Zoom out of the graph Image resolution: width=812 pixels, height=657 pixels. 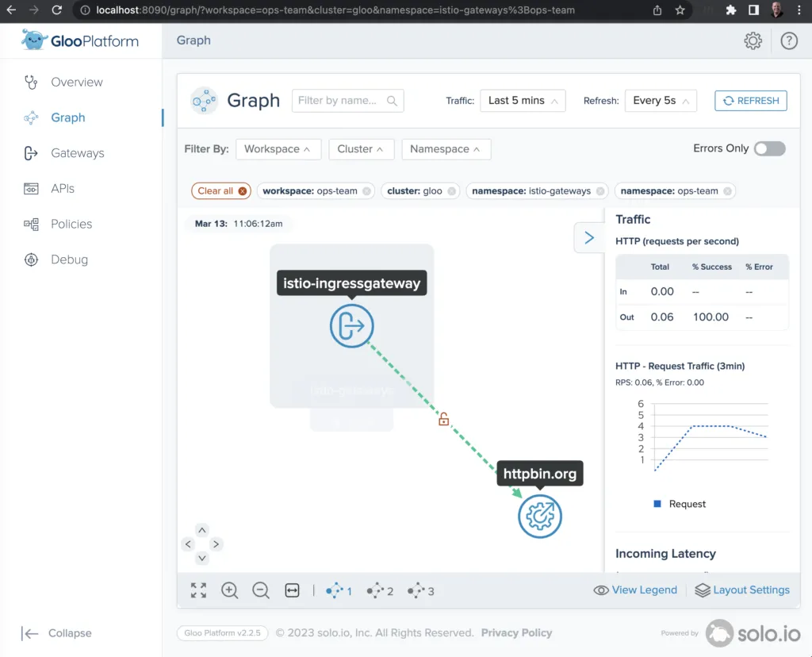[260, 590]
